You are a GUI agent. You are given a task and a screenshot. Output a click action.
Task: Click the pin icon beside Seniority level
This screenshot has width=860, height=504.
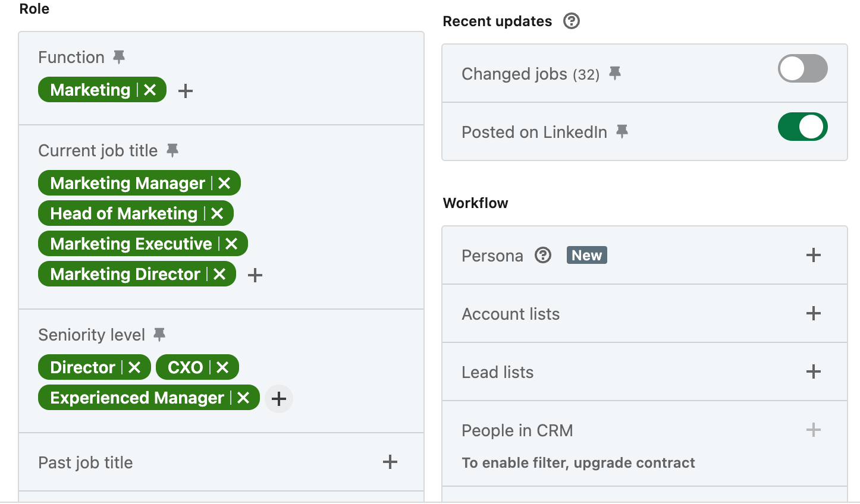point(159,335)
